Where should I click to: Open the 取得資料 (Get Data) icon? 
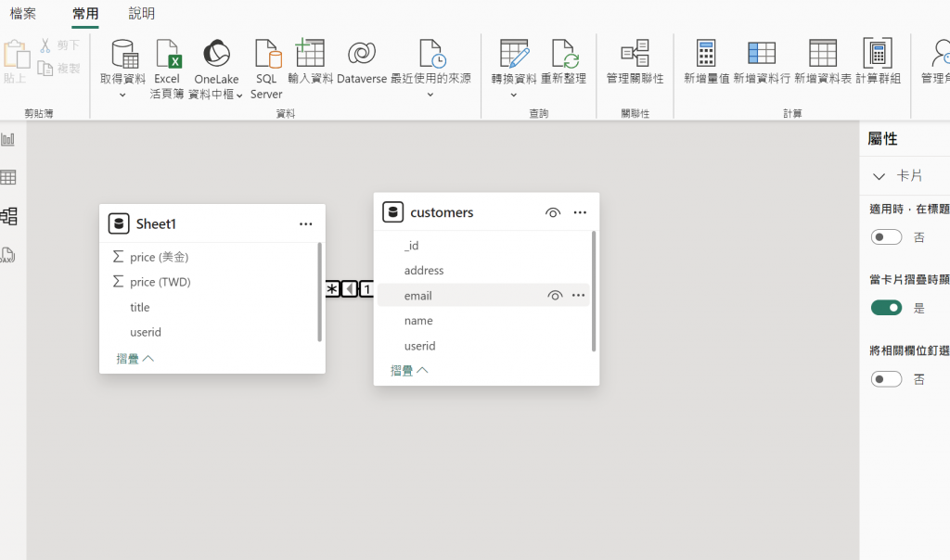(x=124, y=54)
